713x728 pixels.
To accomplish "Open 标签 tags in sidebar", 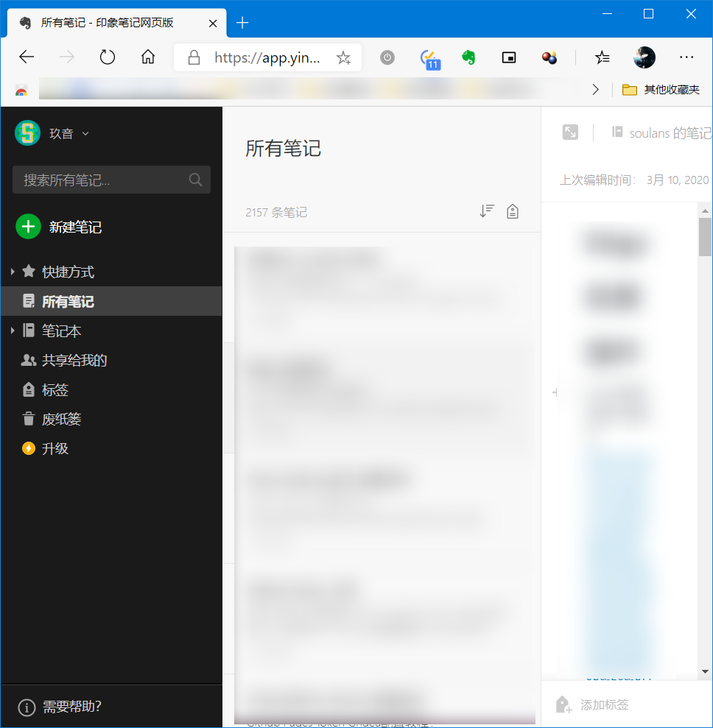I will (x=55, y=389).
